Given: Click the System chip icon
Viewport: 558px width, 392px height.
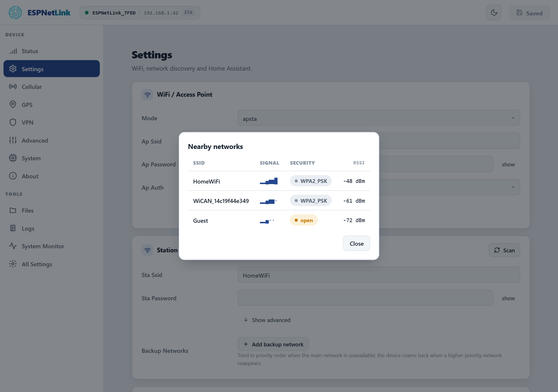Looking at the screenshot, I should click(13, 158).
